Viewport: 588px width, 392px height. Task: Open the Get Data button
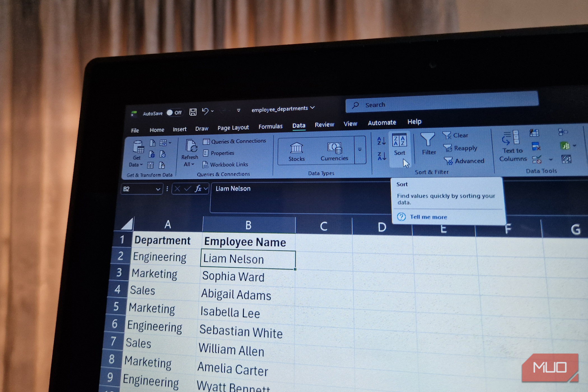(137, 154)
